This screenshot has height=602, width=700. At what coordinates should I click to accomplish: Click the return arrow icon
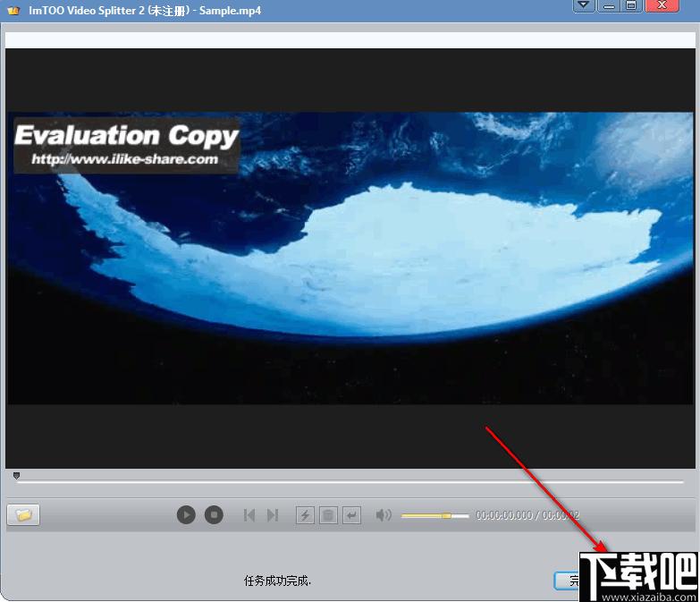coord(351,515)
